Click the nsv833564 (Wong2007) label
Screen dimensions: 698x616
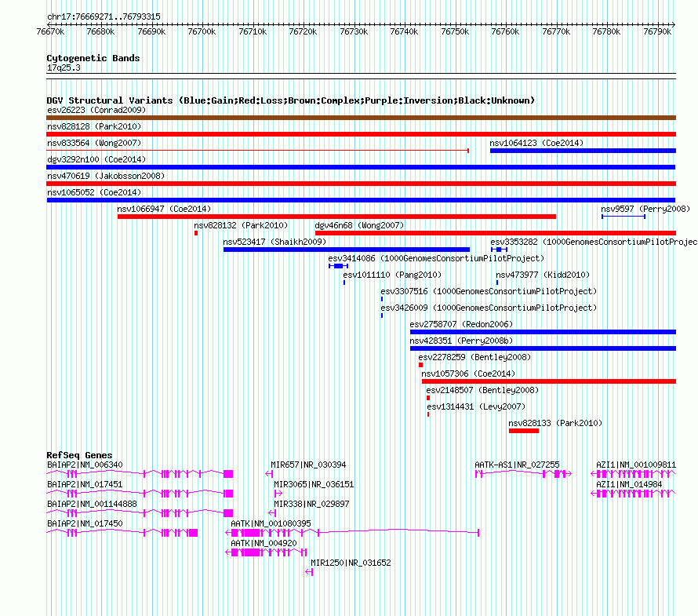pos(94,143)
